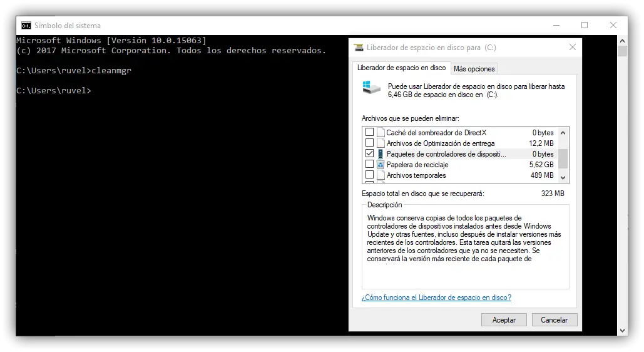
Task: Click the file icon for Archivos temporales
Action: (381, 175)
